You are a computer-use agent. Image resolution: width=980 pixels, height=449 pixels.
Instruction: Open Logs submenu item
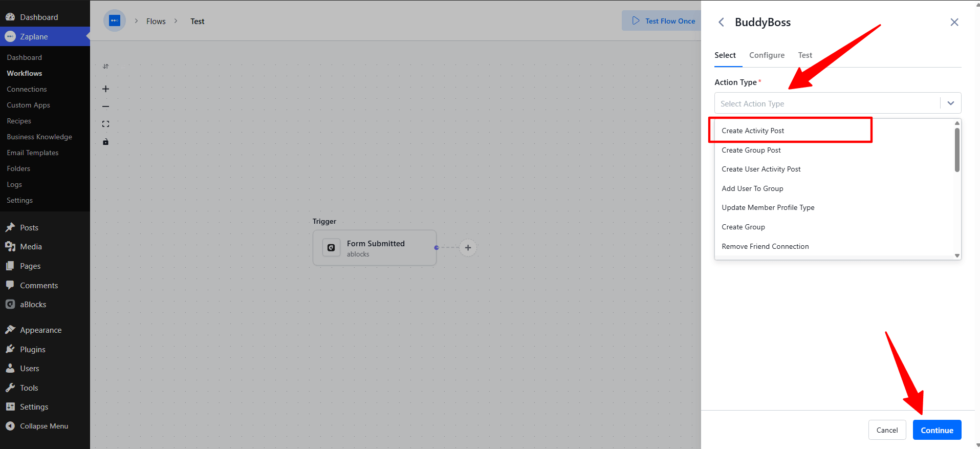click(x=14, y=184)
